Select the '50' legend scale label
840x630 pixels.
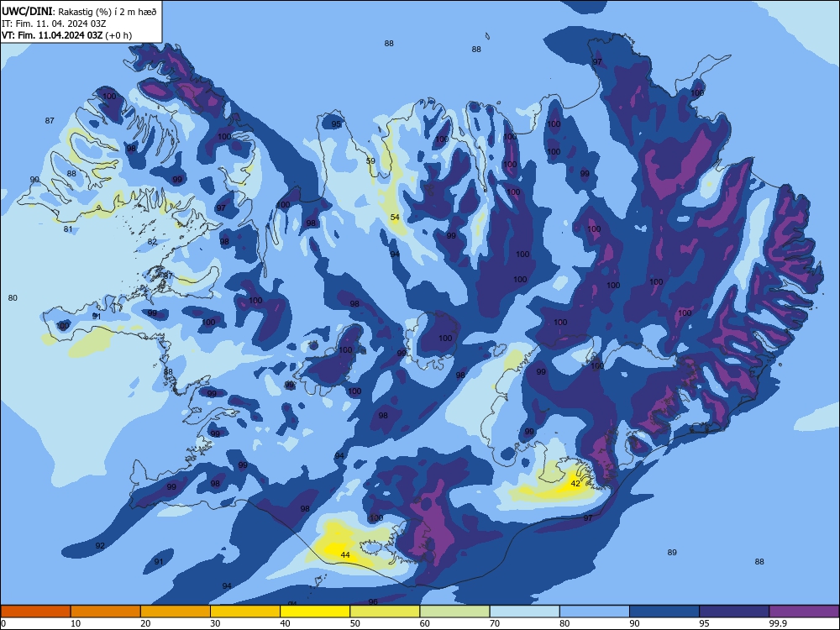point(355,623)
